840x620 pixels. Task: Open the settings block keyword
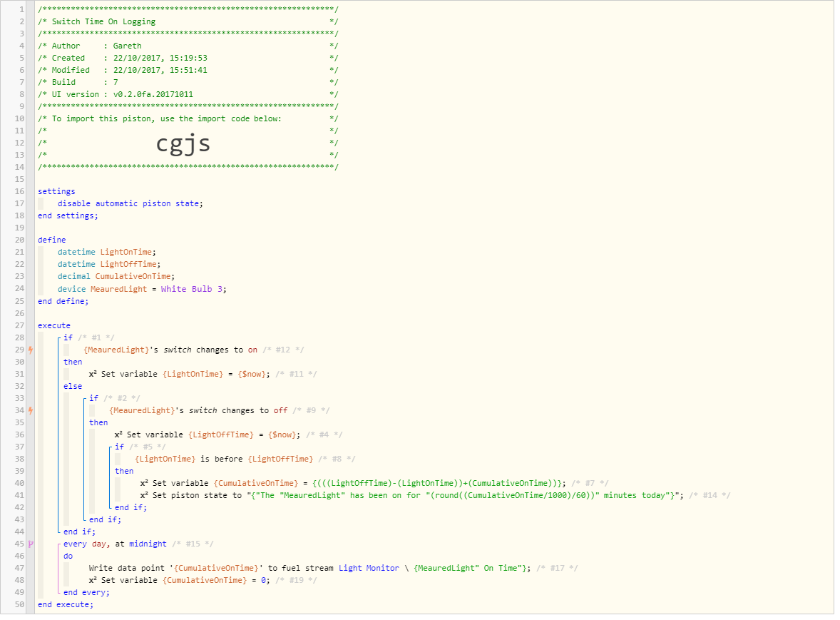pyautogui.click(x=56, y=191)
